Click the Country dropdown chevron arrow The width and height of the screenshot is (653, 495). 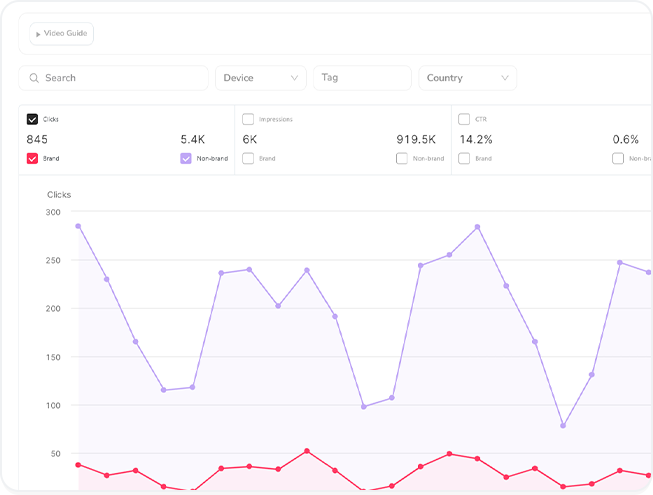point(503,78)
